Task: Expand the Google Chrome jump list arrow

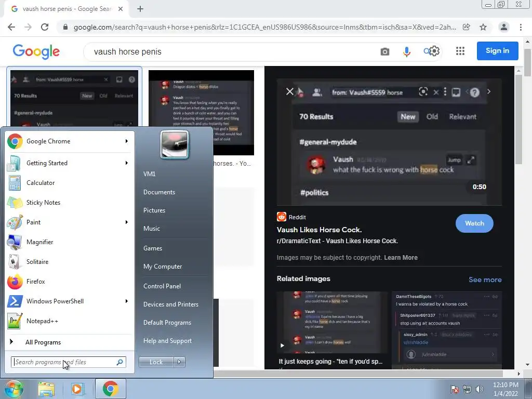Action: pos(127,141)
